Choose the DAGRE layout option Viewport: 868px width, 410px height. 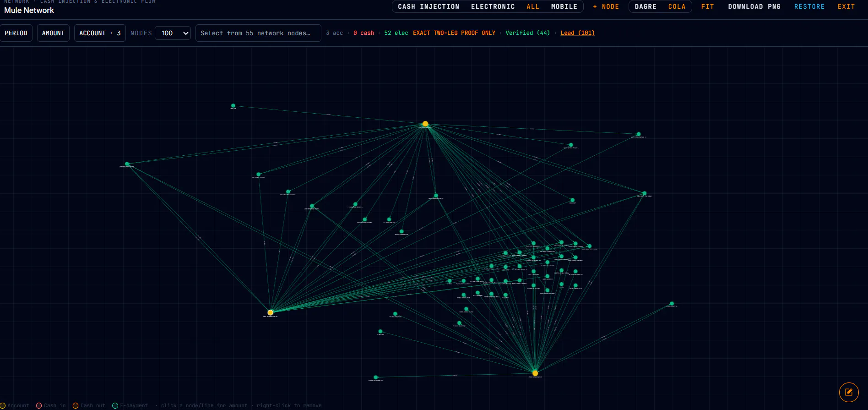click(x=646, y=6)
